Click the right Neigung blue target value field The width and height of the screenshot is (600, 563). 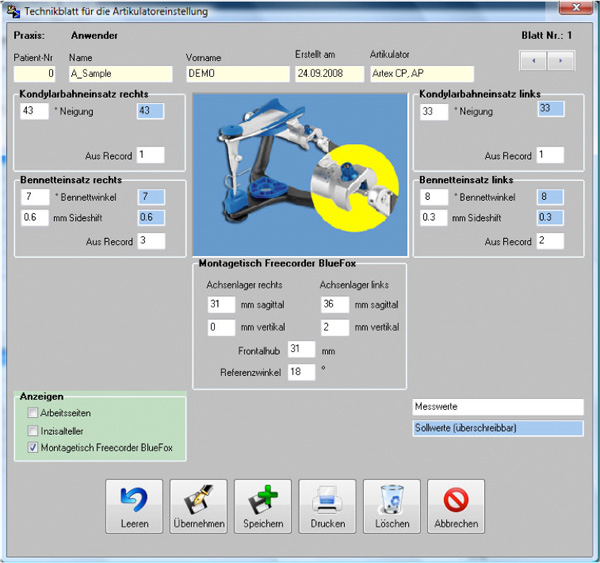point(151,111)
